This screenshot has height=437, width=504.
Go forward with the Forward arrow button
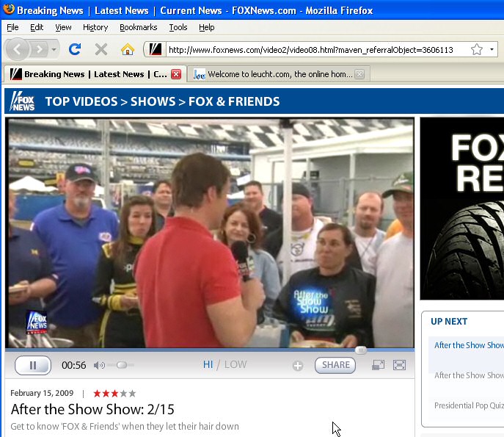pyautogui.click(x=40, y=49)
